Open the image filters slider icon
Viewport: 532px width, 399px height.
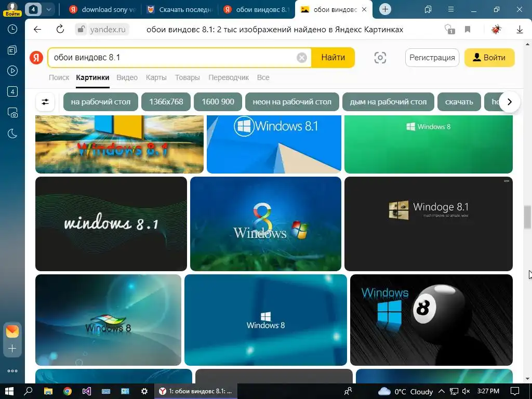[45, 102]
